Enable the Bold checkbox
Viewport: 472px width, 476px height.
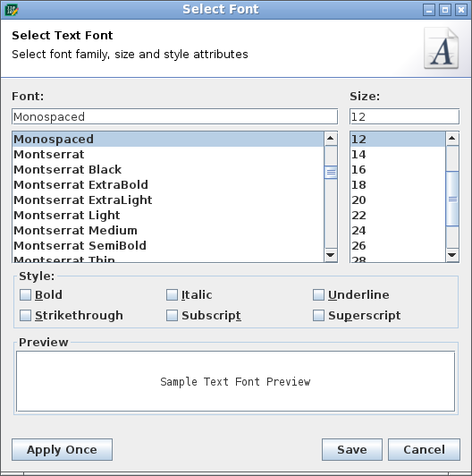25,294
